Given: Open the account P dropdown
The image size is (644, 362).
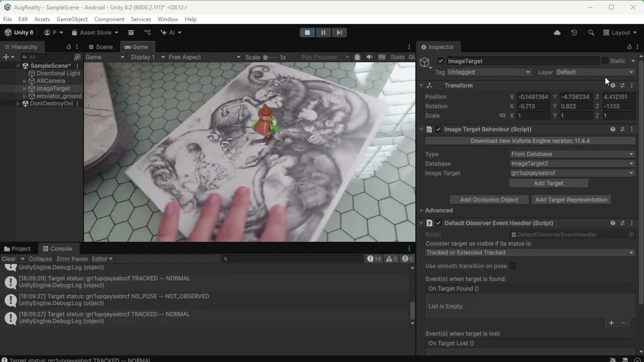Looking at the screenshot, I should 54,33.
